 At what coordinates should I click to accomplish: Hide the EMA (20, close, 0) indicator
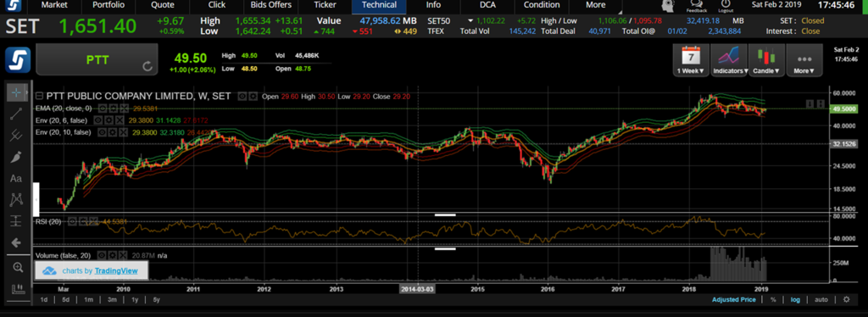(103, 108)
